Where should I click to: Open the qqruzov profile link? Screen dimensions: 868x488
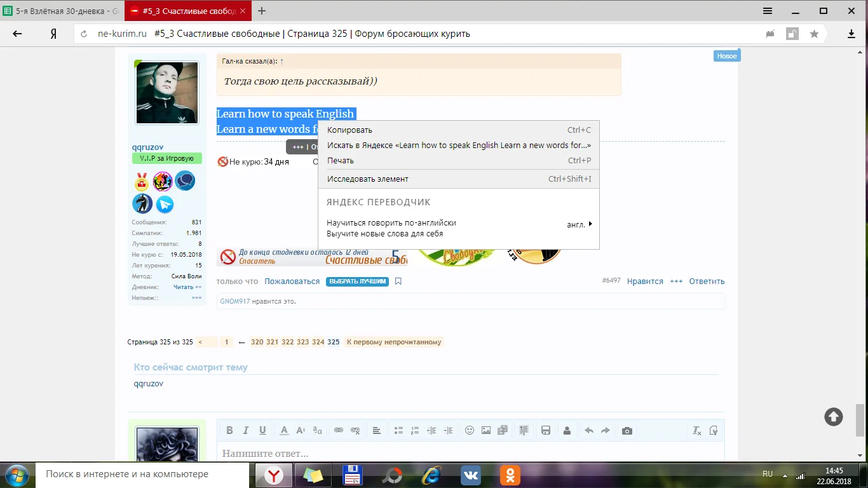coord(147,147)
